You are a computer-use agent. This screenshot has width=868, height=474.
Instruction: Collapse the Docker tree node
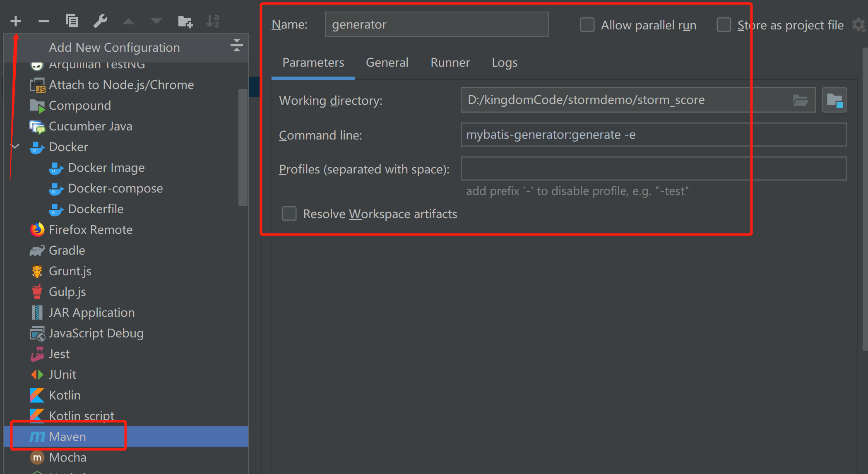16,147
